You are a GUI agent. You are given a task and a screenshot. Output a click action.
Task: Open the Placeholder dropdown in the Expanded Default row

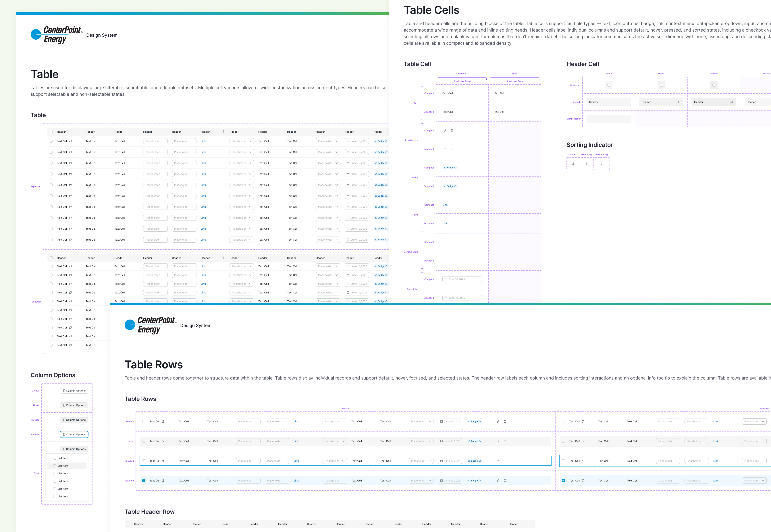(754, 422)
